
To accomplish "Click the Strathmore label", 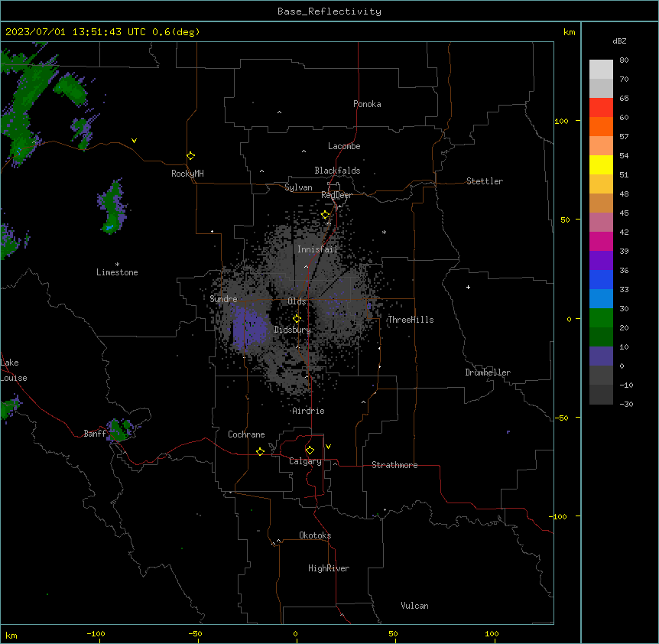I will 394,465.
